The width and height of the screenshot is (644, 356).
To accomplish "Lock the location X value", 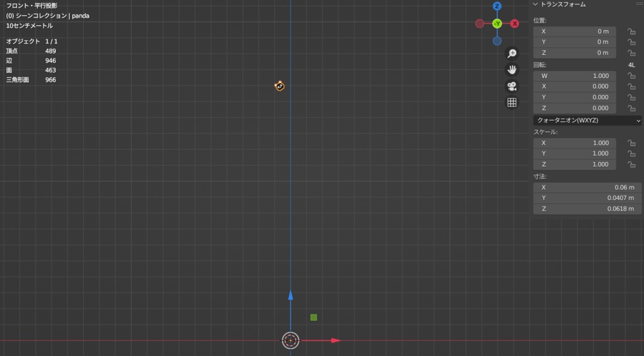I will 631,31.
